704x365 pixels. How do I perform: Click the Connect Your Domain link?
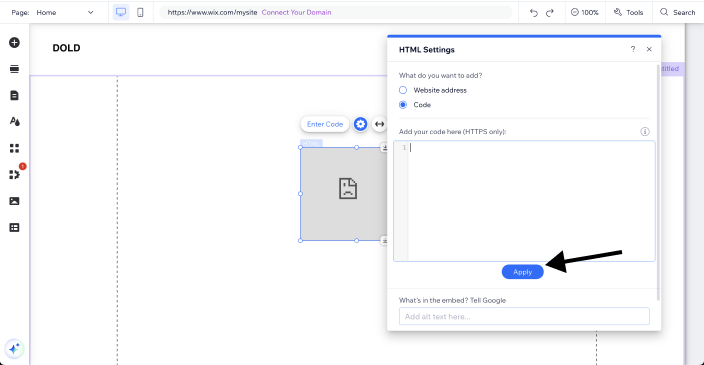point(296,13)
